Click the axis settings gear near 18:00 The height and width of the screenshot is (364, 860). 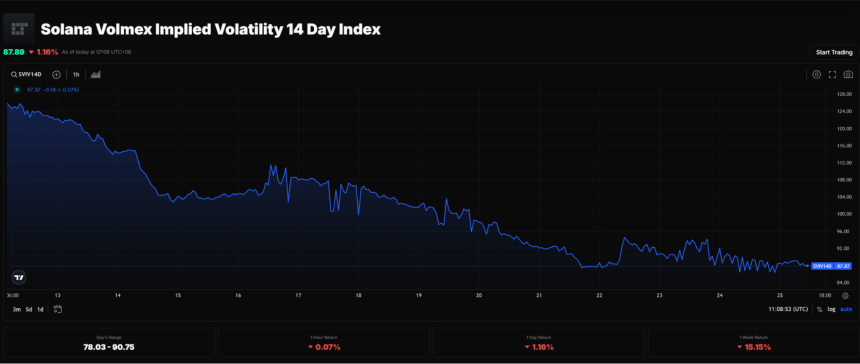(x=845, y=295)
